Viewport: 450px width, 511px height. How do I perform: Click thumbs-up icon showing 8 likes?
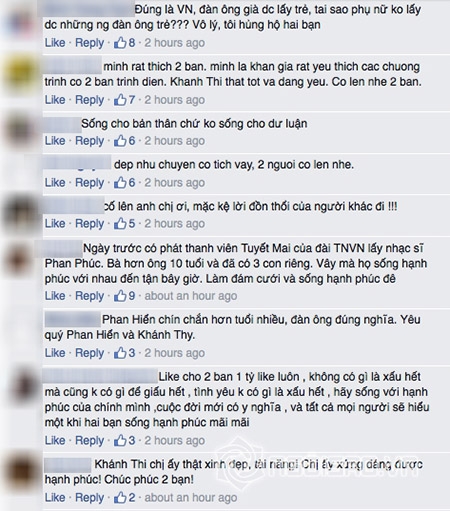pyautogui.click(x=120, y=43)
